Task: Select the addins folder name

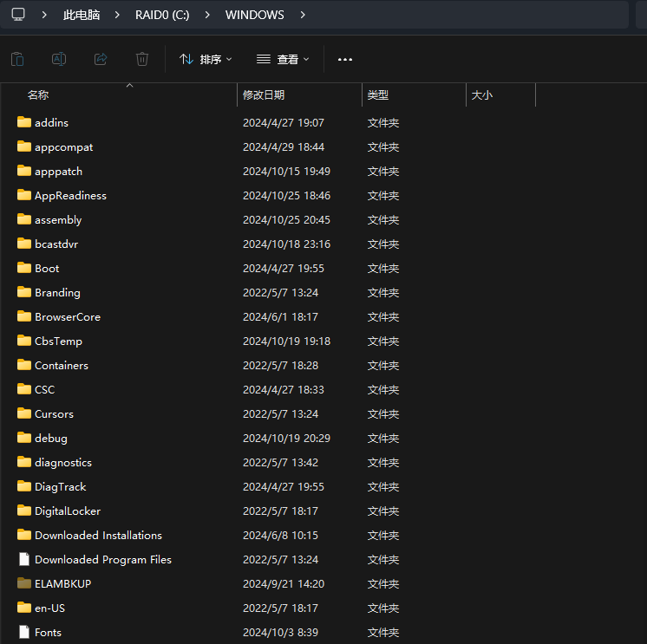Action: point(51,123)
